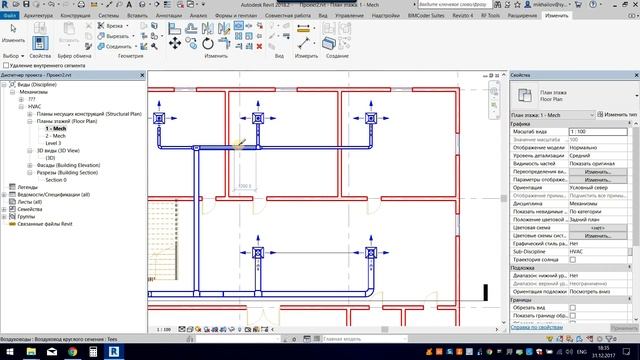
Task: Open Calculator from the taskbar
Action: click(x=93, y=351)
